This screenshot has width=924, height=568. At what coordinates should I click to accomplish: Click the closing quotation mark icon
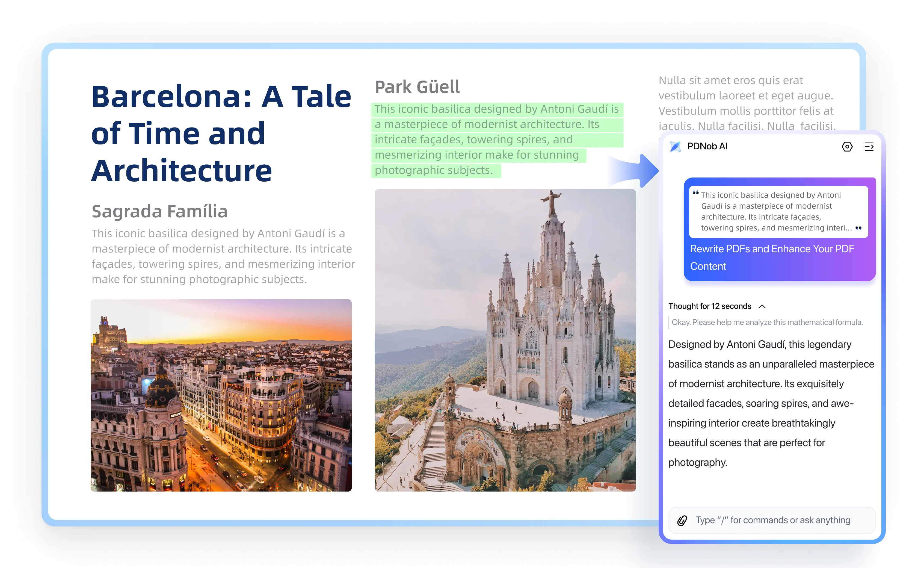click(858, 228)
